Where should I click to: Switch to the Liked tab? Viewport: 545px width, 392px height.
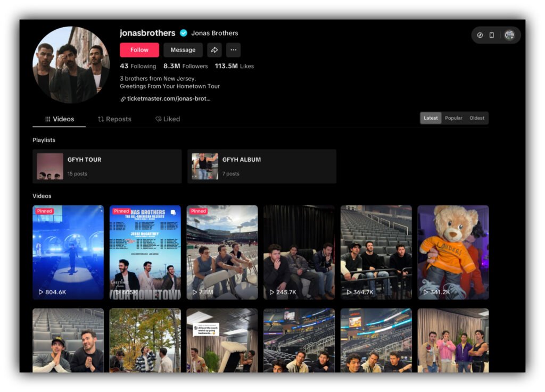click(x=168, y=119)
